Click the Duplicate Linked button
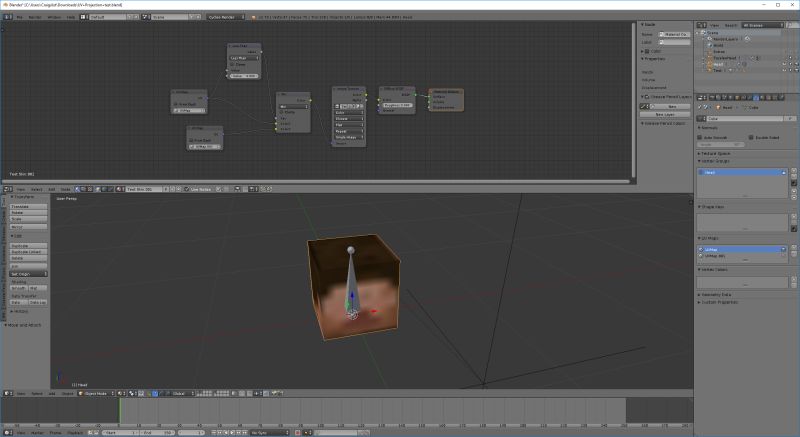Viewport: 800px width, 437px height. (x=29, y=252)
